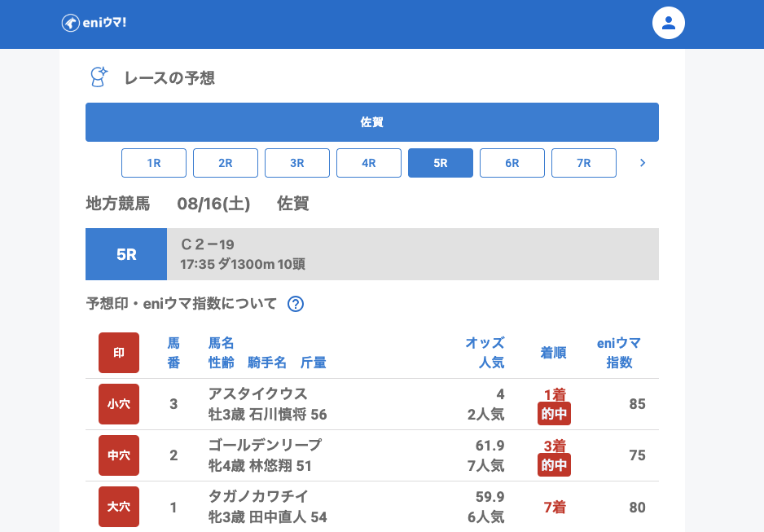Click the 大穴 prediction mark badge
This screenshot has width=764, height=532.
[119, 507]
